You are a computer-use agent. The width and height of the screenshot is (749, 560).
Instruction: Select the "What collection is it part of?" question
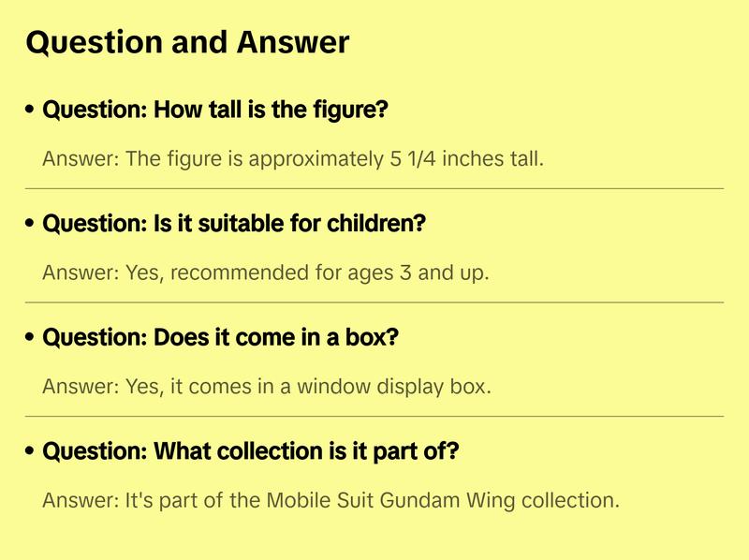tap(251, 452)
